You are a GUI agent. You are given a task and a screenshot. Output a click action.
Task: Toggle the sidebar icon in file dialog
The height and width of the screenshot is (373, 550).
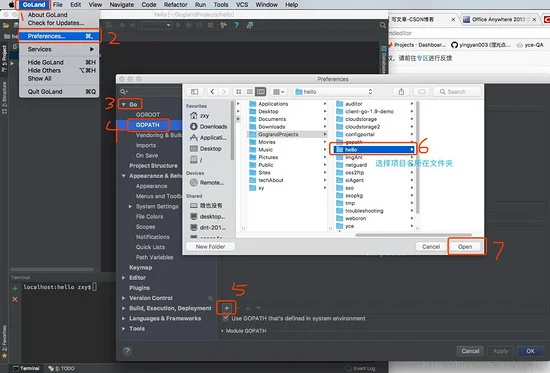pos(194,92)
